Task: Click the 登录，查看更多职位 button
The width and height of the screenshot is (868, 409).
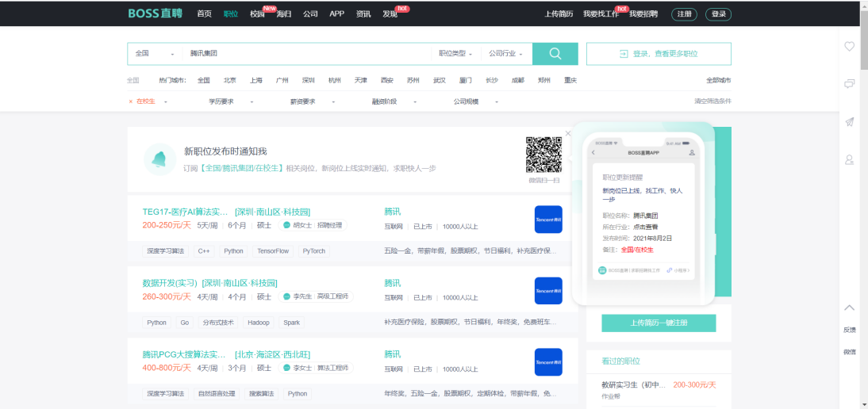Action: point(659,54)
